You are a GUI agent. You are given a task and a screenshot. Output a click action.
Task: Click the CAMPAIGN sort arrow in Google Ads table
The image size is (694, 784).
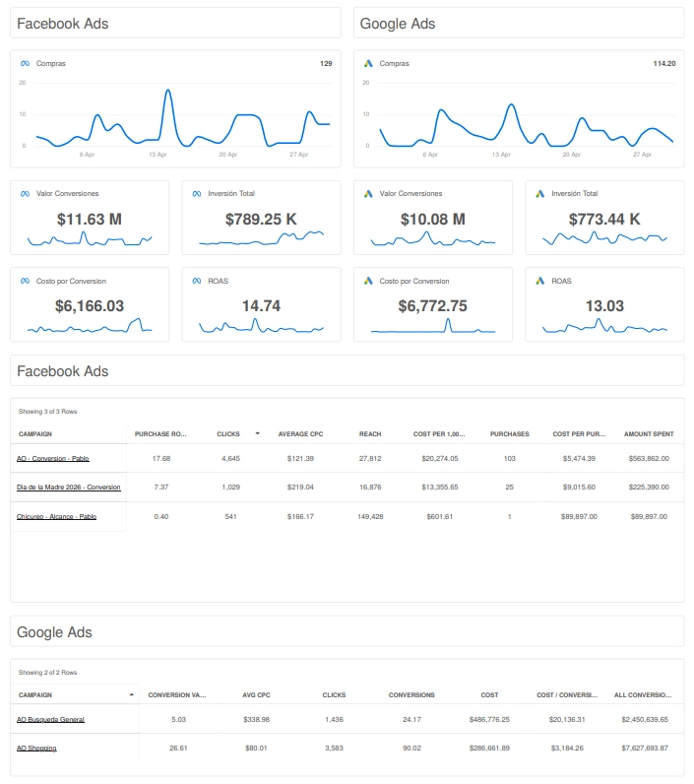pyautogui.click(x=131, y=694)
